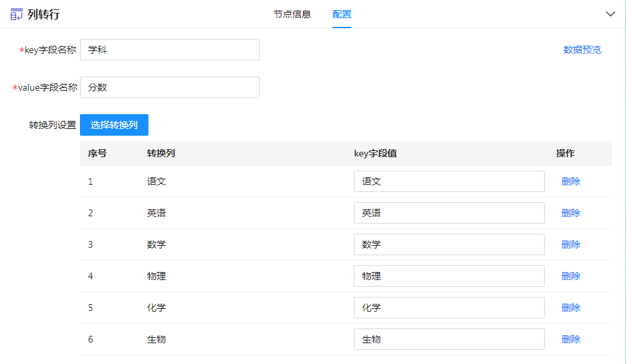Edit key字段值 input for 英语 row
Screen dimensions: 626x364
[x=449, y=213]
